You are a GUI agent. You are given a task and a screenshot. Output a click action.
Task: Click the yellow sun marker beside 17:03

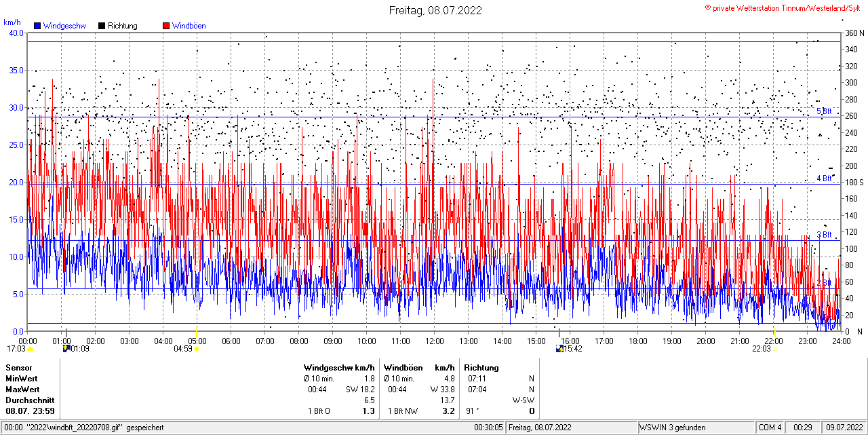point(30,349)
